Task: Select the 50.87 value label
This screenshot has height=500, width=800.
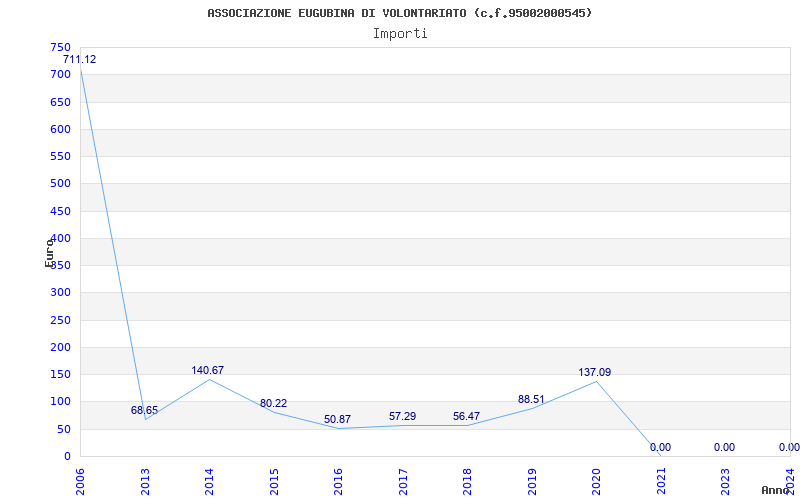Action: [337, 419]
